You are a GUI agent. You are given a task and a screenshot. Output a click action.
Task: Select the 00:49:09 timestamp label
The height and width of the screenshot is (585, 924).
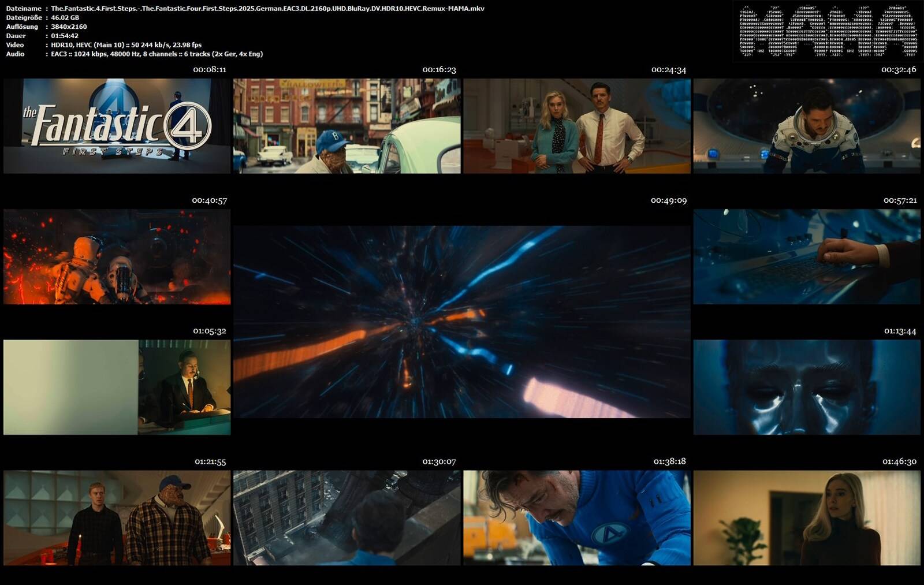669,200
